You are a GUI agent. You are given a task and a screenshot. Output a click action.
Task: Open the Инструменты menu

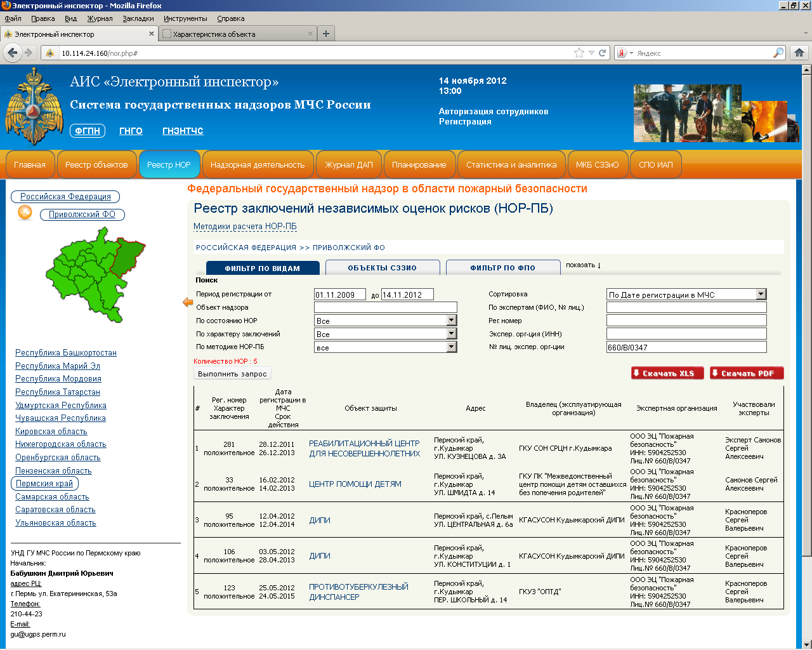click(185, 18)
